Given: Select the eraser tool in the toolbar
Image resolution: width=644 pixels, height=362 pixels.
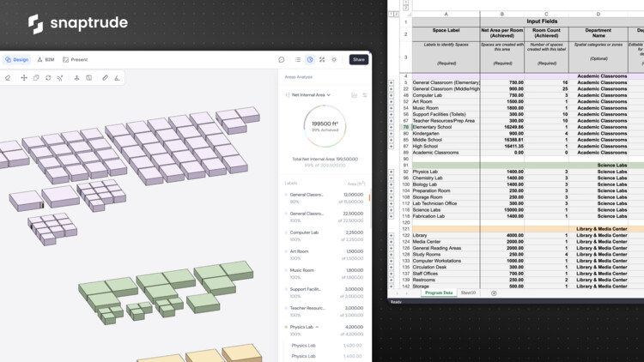Looking at the screenshot, I should point(9,77).
